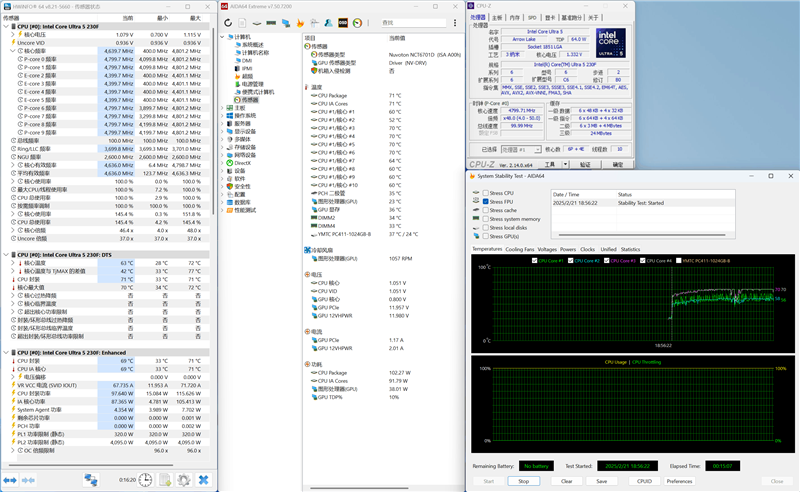Screen dimensions: 800x492
Task: Enable the Stress GPU(s) checkbox
Action: tap(485, 238)
